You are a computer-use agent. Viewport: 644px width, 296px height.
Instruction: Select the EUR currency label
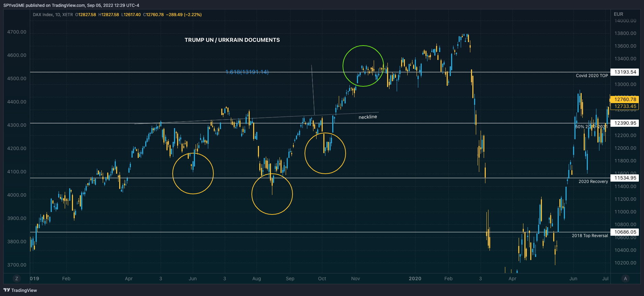[618, 14]
